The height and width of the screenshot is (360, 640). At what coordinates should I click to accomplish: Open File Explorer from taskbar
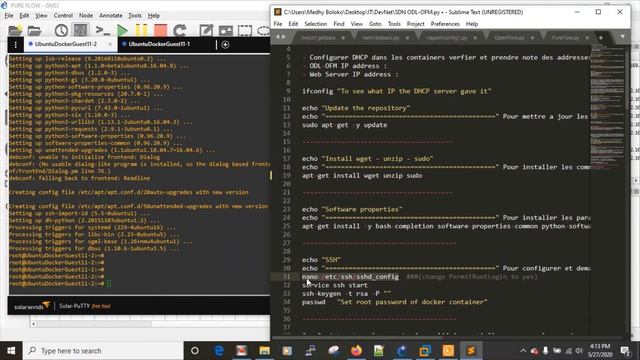click(264, 351)
